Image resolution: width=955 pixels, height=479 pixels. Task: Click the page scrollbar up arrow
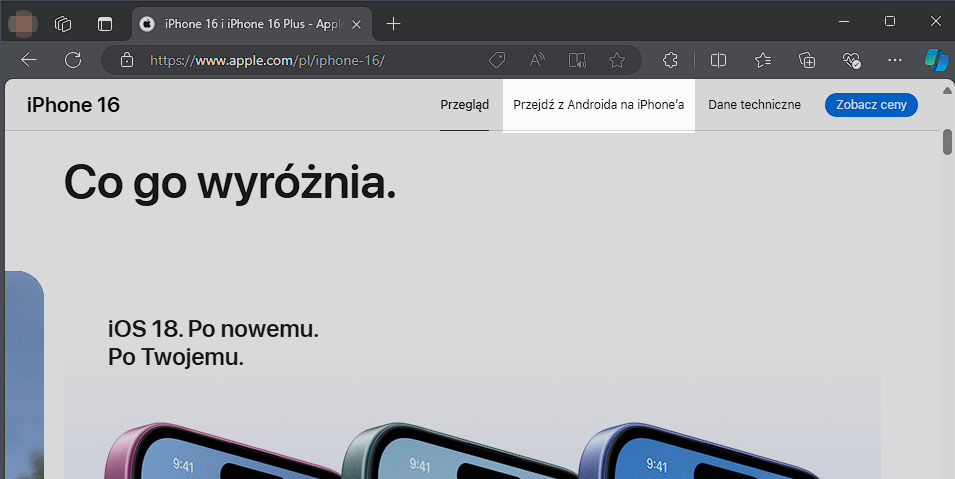pyautogui.click(x=947, y=91)
